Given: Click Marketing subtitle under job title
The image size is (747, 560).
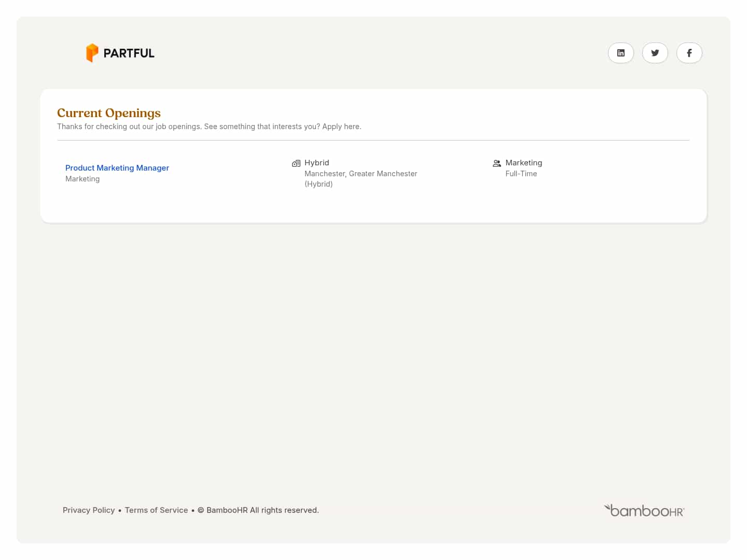Looking at the screenshot, I should click(82, 179).
